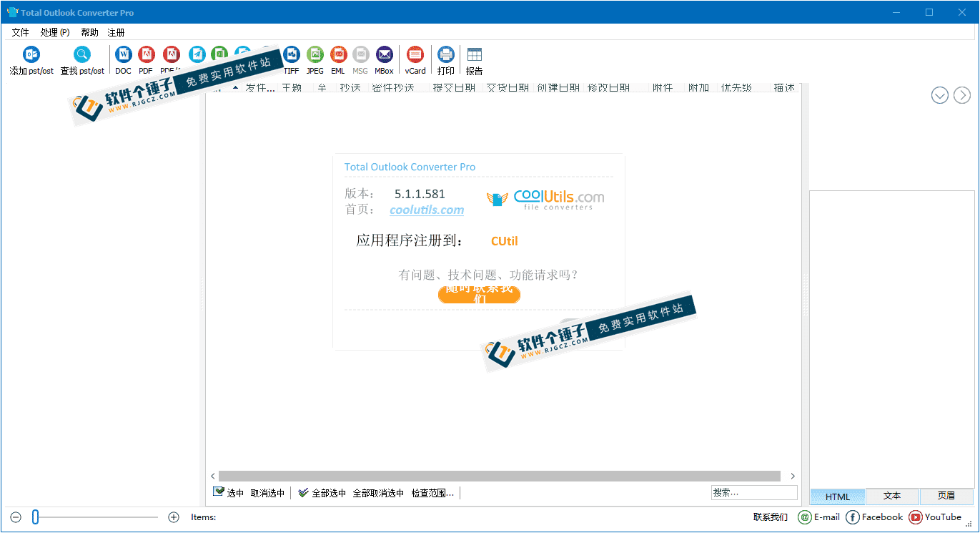Screen dimensions: 980x533
Task: Sort by the 优先级 column header
Action: 736,87
